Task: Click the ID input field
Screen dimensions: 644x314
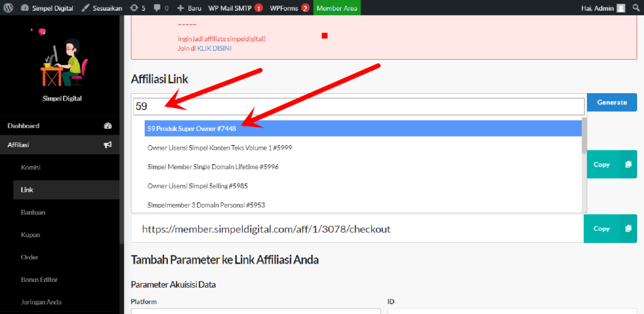Action: click(512, 311)
